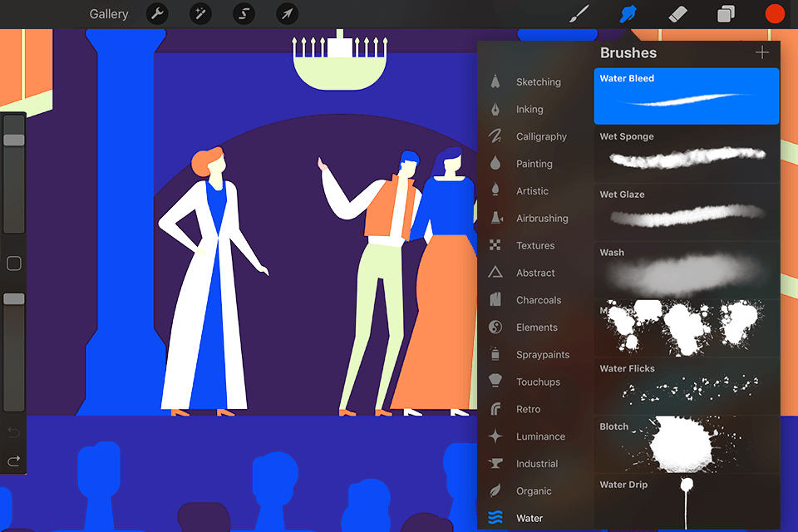Select the Smudge tool
Viewport: 798px width, 532px height.
click(x=628, y=13)
